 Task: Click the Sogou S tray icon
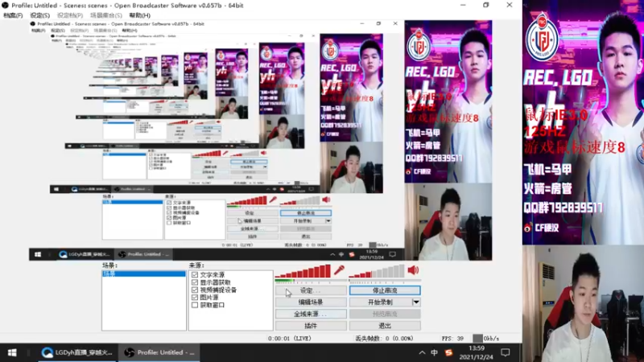[448, 352]
